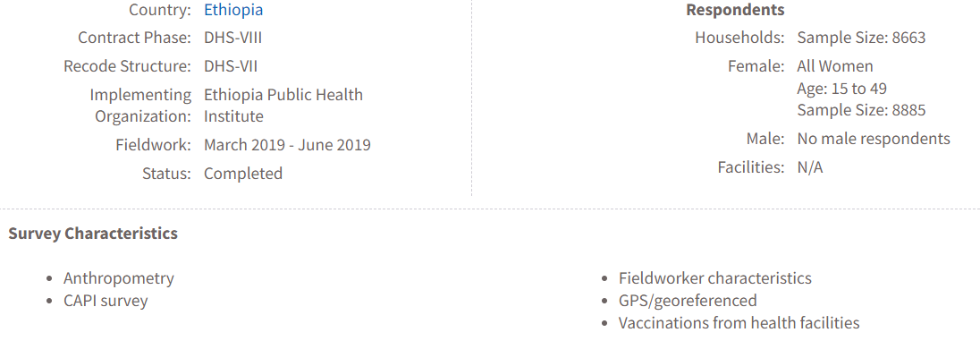The image size is (980, 358).
Task: Click the Survey Characteristics heading
Action: tap(93, 234)
